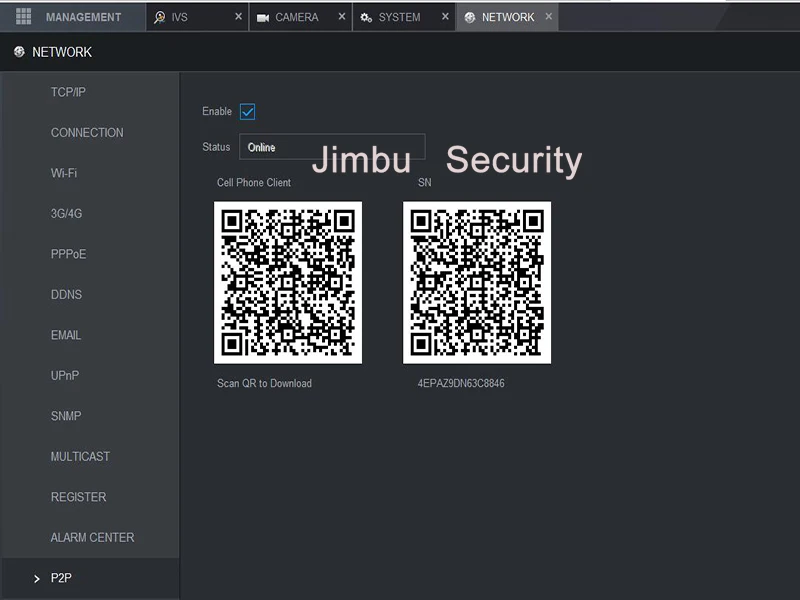Click the Cell Phone Client QR code
Image resolution: width=800 pixels, height=600 pixels.
coord(288,283)
